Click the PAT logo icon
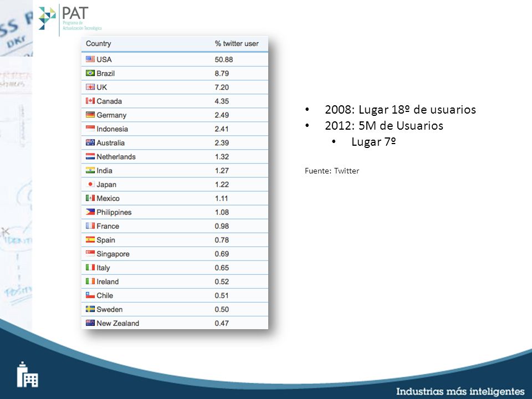The height and width of the screenshot is (399, 532). point(47,18)
